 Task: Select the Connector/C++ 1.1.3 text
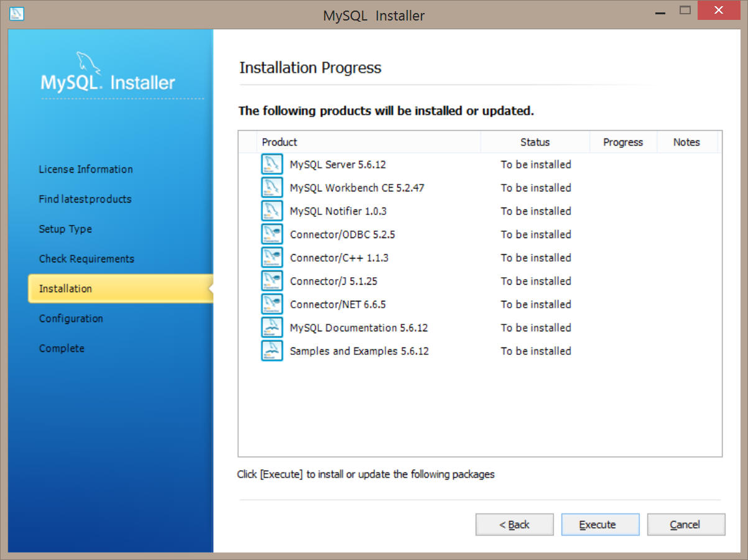click(x=339, y=258)
